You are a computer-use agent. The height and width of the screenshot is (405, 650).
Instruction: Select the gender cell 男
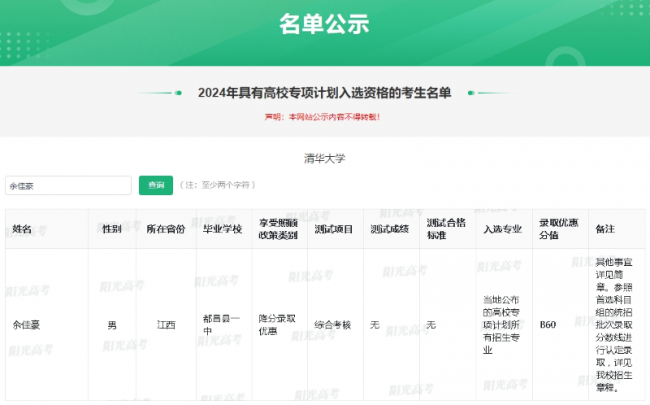(x=112, y=325)
